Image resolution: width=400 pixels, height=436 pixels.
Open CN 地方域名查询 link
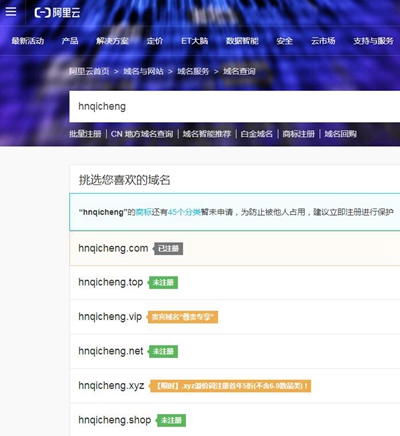click(142, 134)
